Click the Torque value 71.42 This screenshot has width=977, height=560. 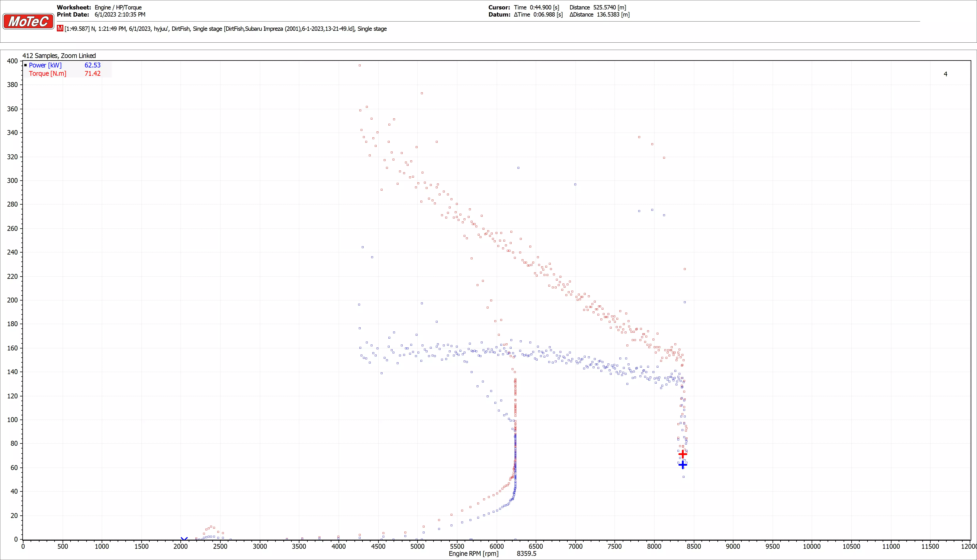click(x=92, y=73)
